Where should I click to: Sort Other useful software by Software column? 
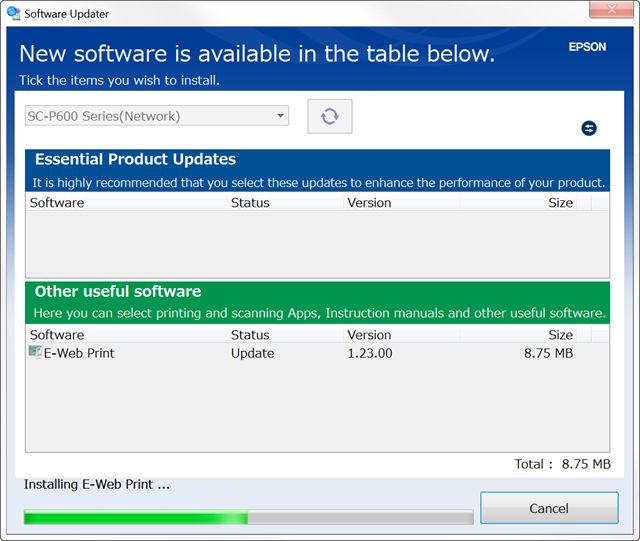tap(126, 335)
